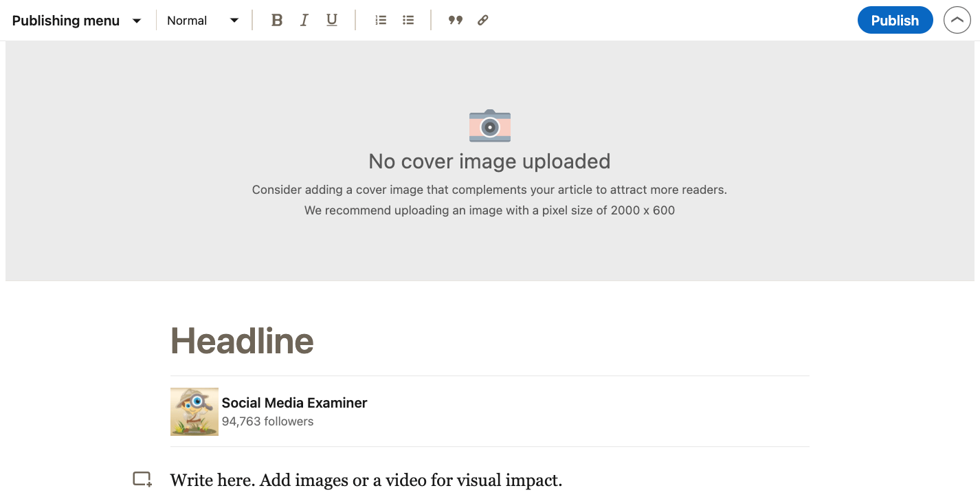
Task: Insert a block quote
Action: click(455, 21)
